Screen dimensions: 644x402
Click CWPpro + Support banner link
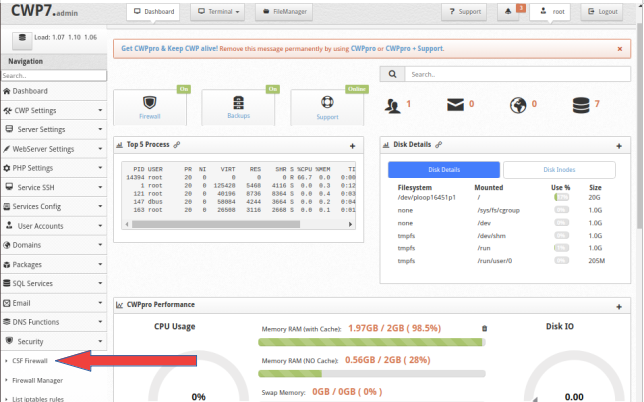click(414, 48)
